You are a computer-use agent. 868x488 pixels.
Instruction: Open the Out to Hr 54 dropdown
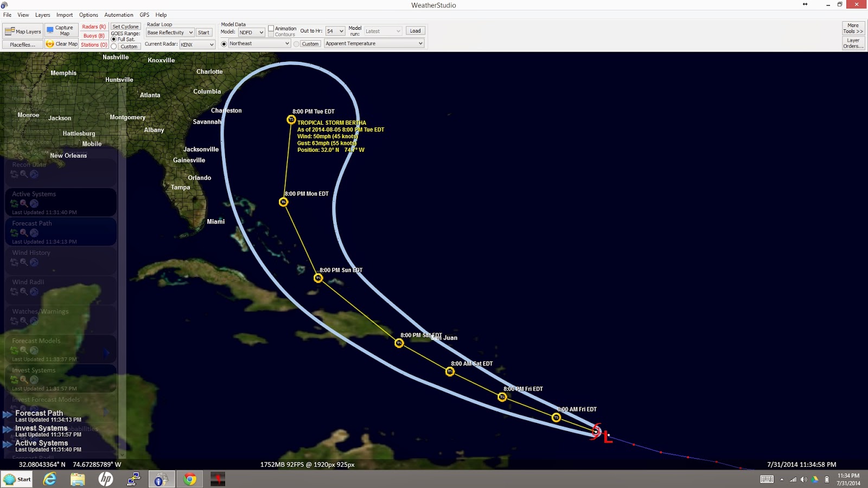pyautogui.click(x=335, y=31)
